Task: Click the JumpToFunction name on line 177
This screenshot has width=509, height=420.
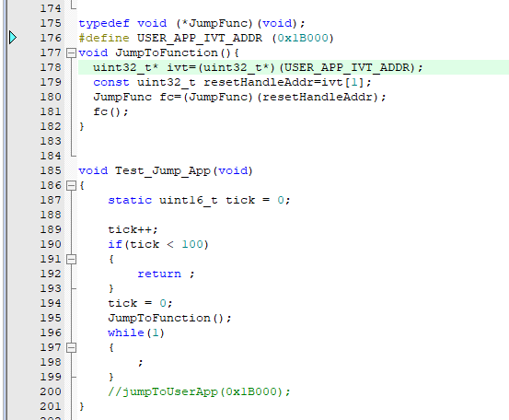Action: click(167, 52)
